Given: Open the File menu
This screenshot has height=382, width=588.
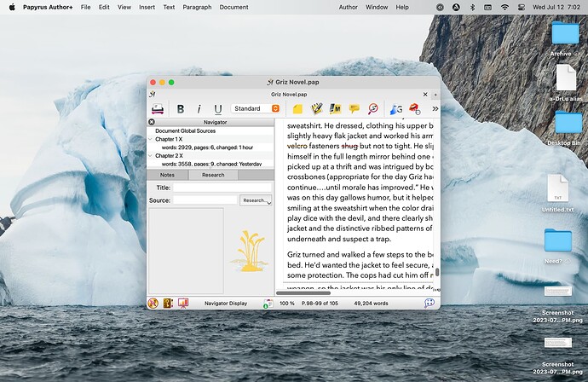Looking at the screenshot, I should pos(85,7).
